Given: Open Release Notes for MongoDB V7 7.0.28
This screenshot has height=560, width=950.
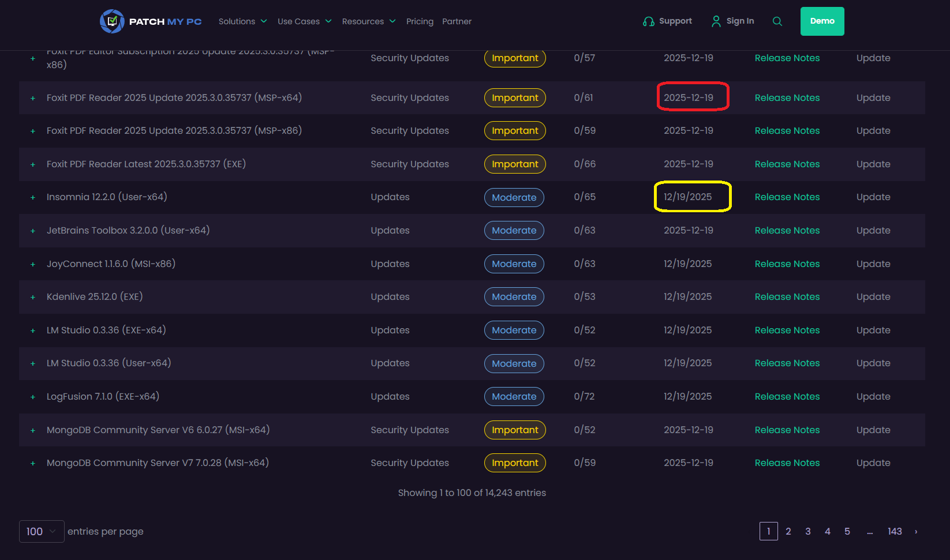Looking at the screenshot, I should [787, 463].
